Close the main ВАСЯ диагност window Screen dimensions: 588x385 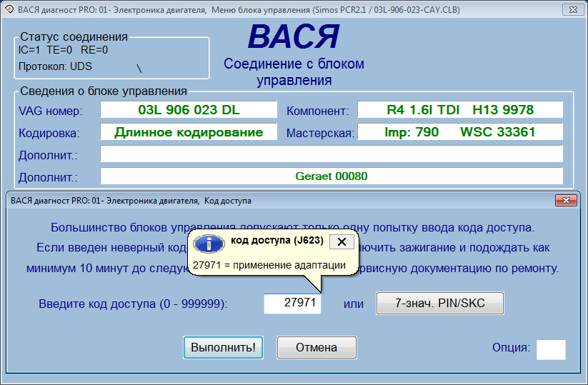coord(573,10)
